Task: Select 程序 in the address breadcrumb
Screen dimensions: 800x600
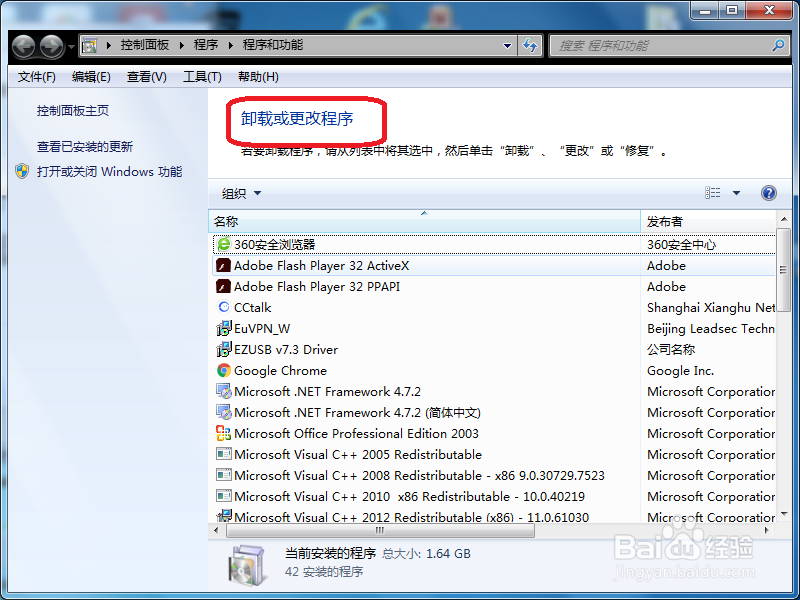Action: 206,45
